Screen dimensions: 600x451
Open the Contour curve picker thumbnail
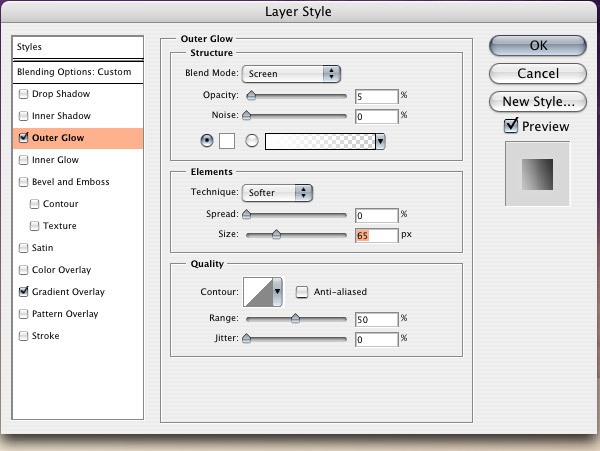[x=258, y=292]
